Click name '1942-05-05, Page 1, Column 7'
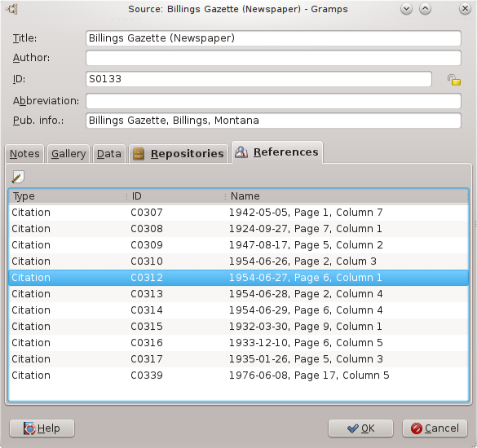The image size is (477, 448). (306, 213)
